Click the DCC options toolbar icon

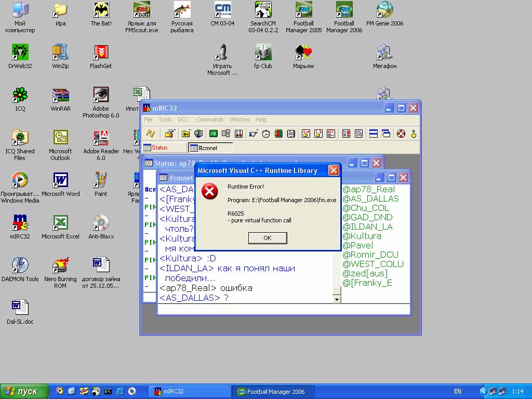331,134
